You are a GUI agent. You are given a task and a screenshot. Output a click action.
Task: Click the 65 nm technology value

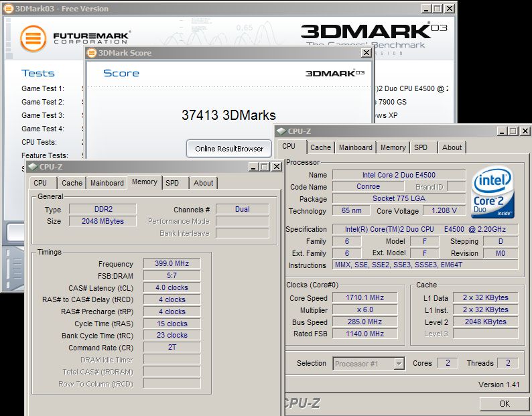(x=352, y=210)
